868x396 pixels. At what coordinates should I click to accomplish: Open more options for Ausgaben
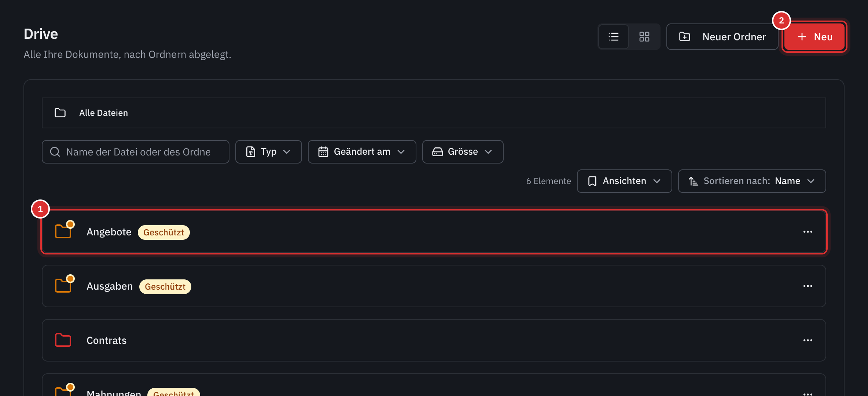click(808, 286)
